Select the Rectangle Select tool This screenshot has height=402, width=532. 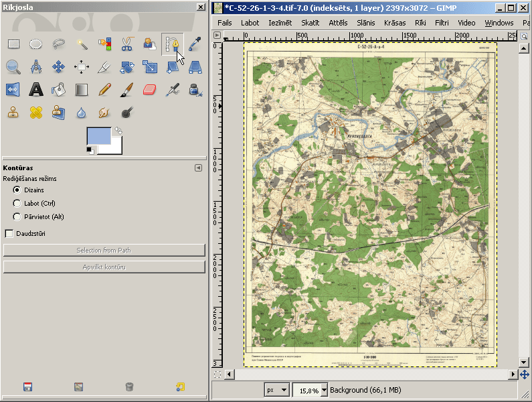pos(13,44)
